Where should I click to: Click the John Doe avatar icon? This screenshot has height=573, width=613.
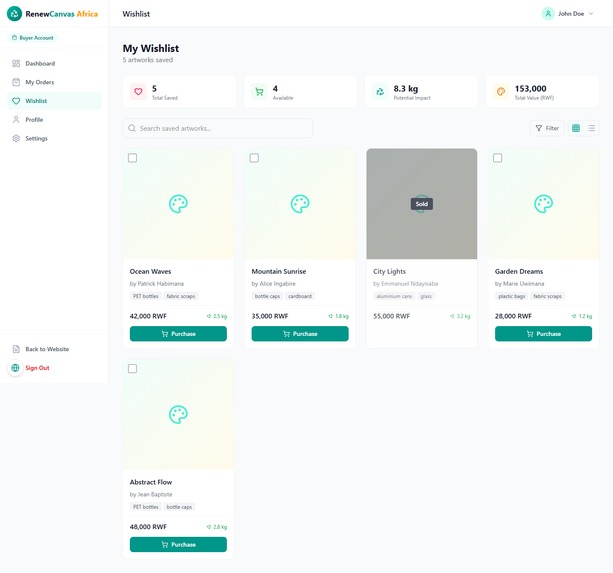[x=548, y=14]
